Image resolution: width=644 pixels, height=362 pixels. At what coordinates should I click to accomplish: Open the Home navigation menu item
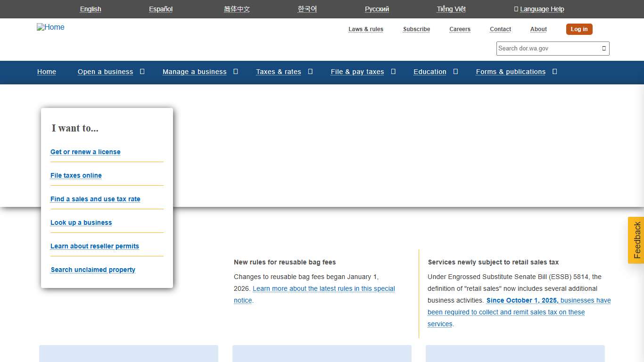coord(47,72)
